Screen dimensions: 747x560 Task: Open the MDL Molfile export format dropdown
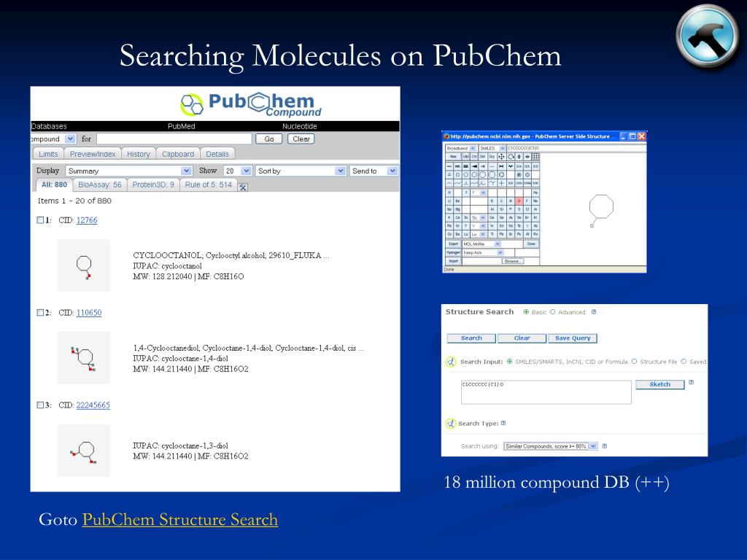point(481,244)
